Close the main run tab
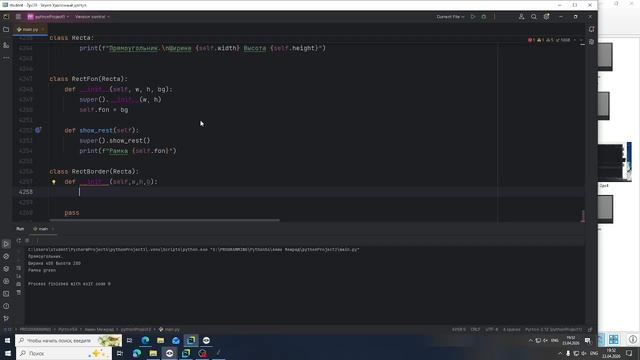The height and width of the screenshot is (360, 640). click(x=53, y=229)
